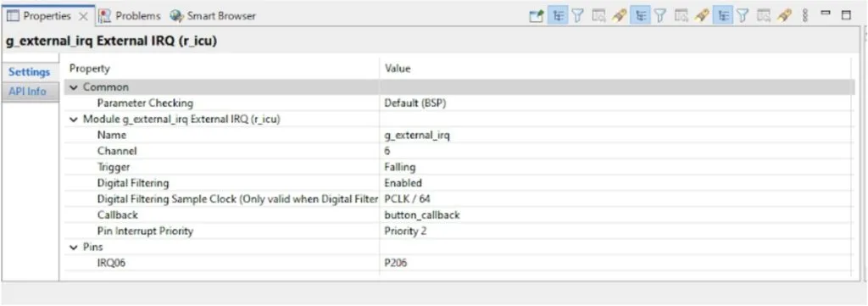Select the Digital Filtering Sample Clock property label
This screenshot has width=868, height=306.
pos(237,198)
